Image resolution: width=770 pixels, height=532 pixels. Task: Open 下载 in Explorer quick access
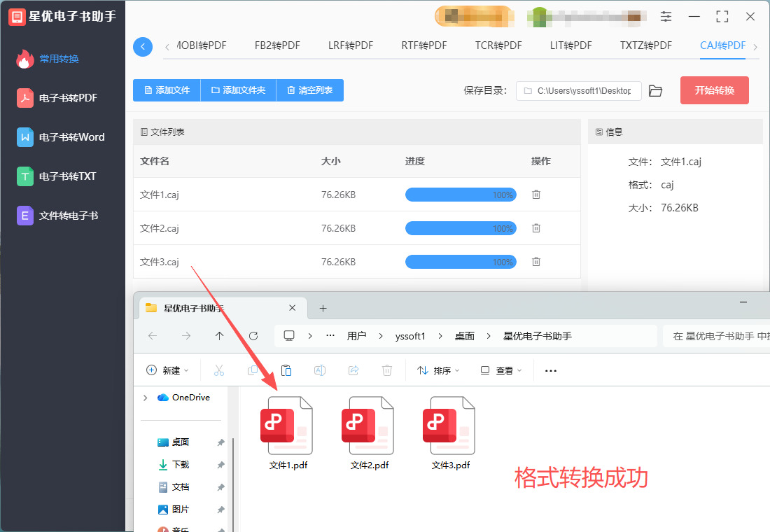click(181, 465)
